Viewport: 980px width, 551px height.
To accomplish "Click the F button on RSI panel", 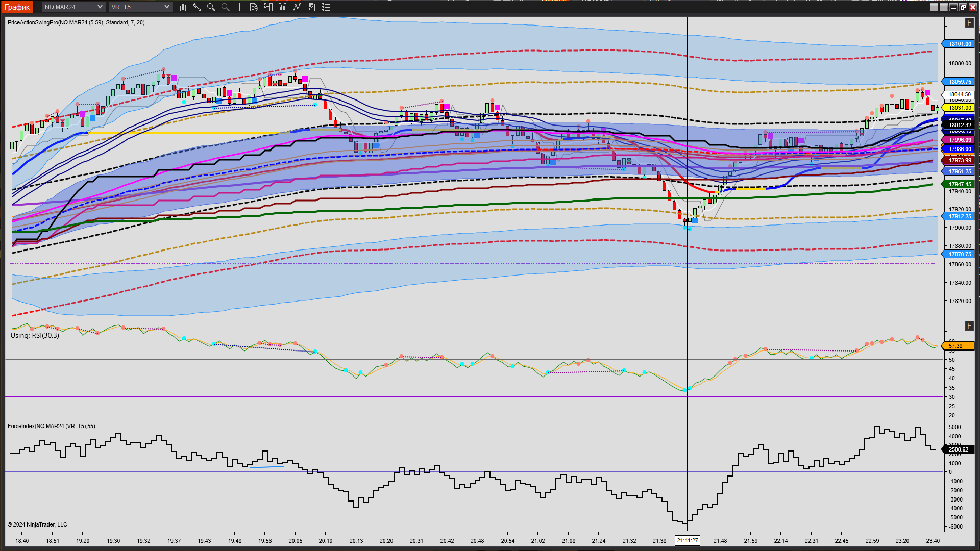I will (969, 326).
